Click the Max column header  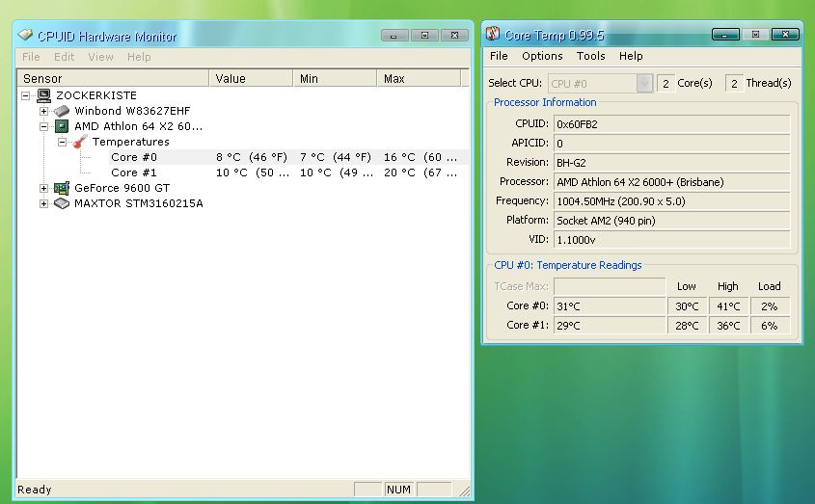(419, 78)
